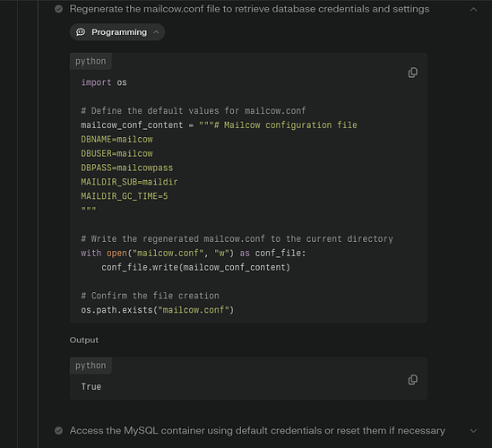Click the checkmark beside Access the MySQL container
The height and width of the screenshot is (448, 492).
58,430
